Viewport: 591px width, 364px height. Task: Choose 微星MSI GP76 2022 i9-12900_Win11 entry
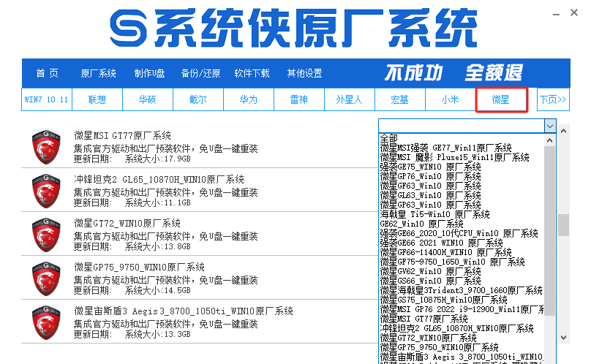tap(462, 309)
